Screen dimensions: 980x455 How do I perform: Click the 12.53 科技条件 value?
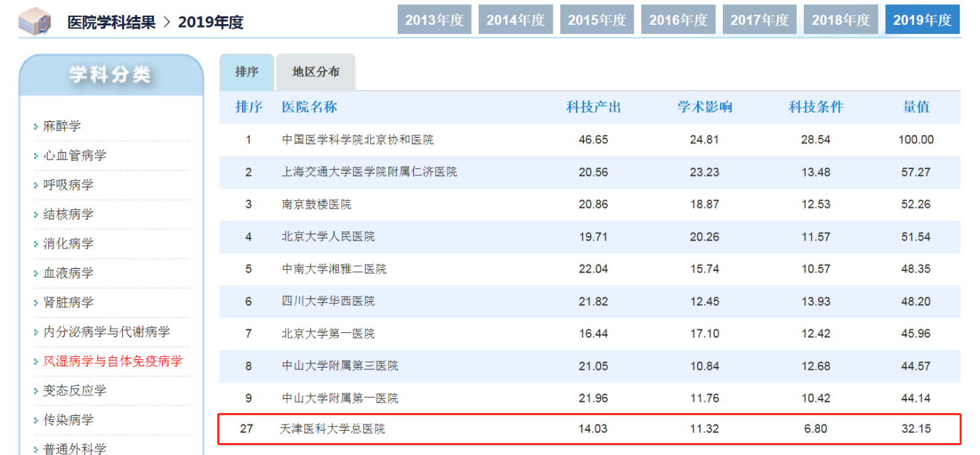point(816,204)
